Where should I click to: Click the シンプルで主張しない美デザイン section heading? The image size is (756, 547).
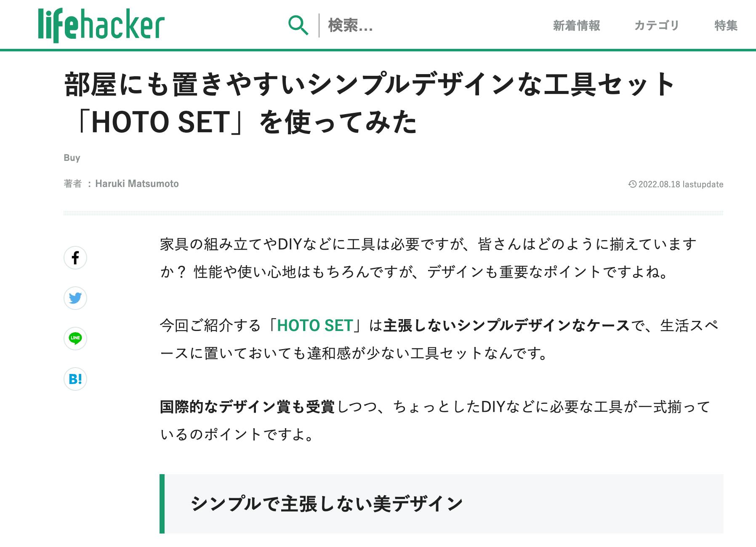click(327, 504)
